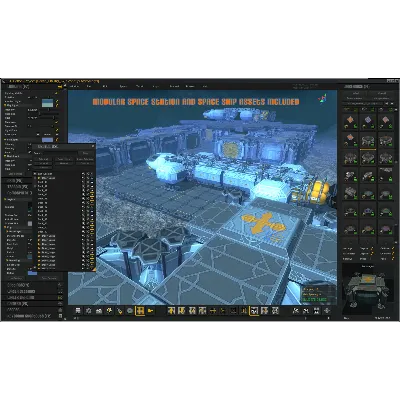Select the orange diamond tile in the top asset row

tap(350, 122)
